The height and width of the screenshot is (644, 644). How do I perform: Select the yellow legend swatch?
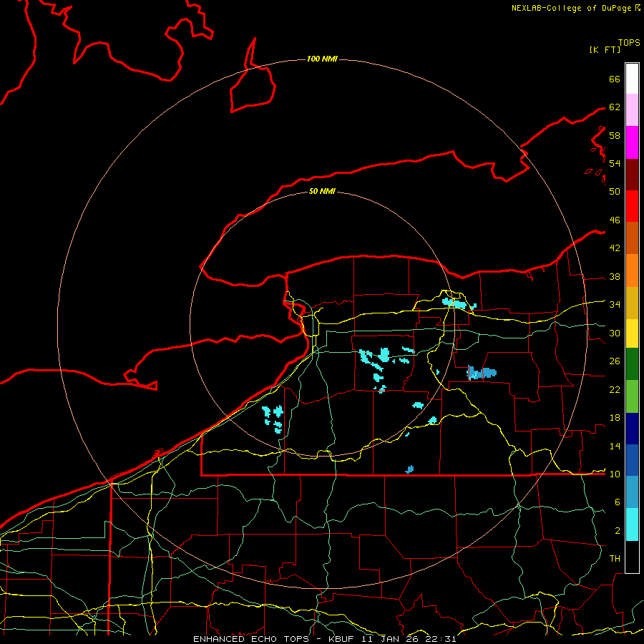632,333
